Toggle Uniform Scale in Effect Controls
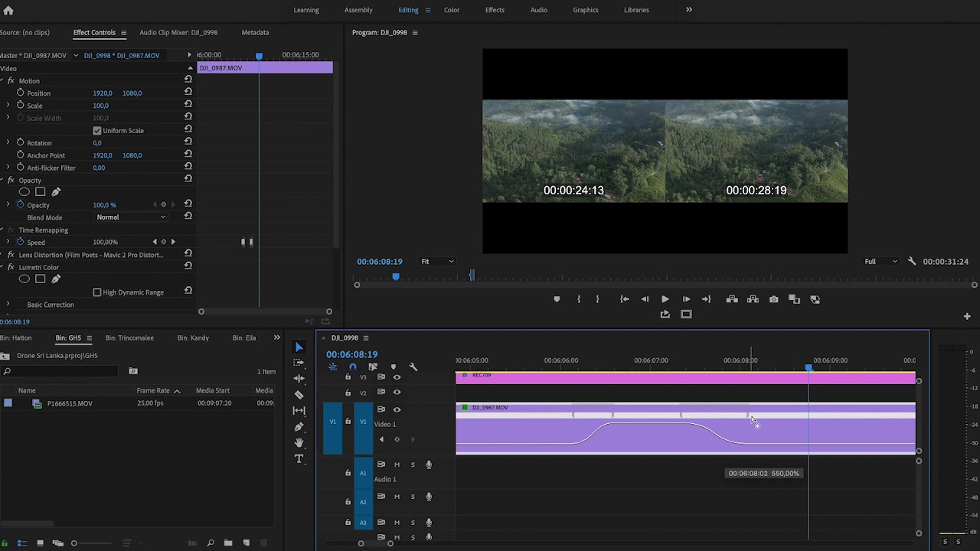980x551 pixels. pyautogui.click(x=97, y=130)
